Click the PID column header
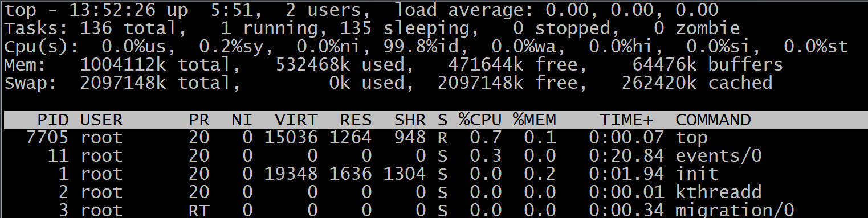Screen dimensions: 868x218 [x=53, y=120]
